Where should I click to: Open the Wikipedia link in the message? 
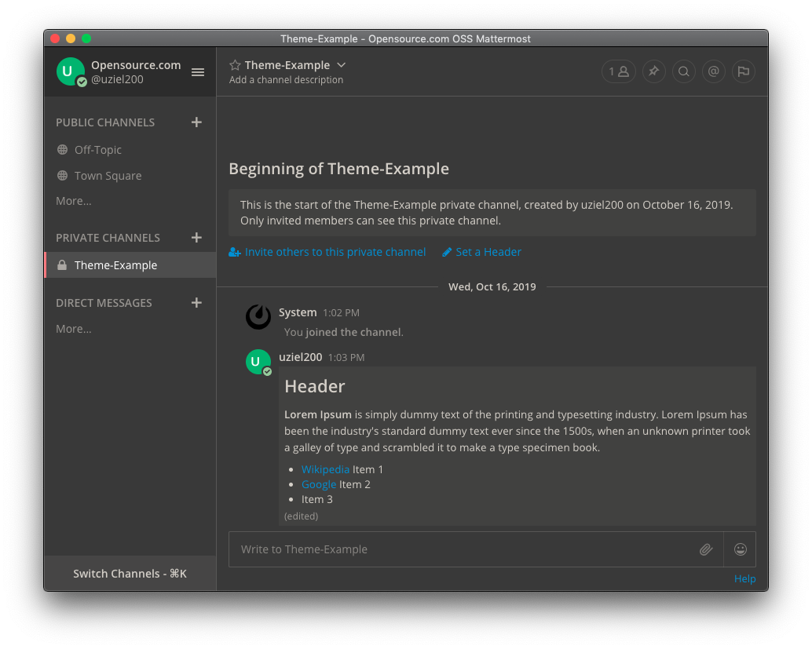325,469
